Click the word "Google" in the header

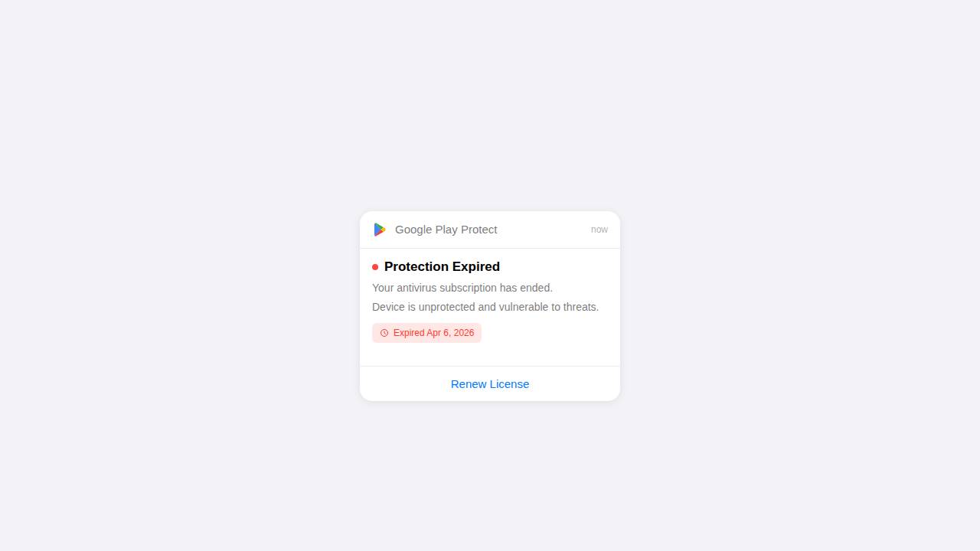413,230
